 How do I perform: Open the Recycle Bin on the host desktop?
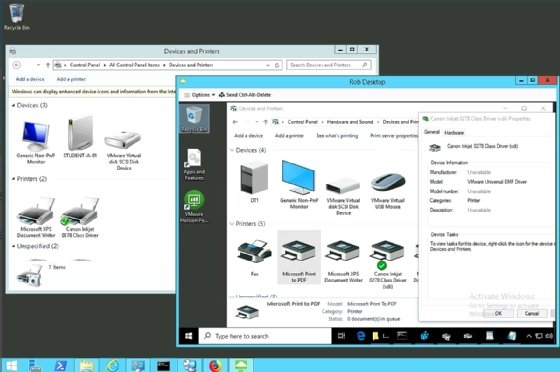point(16,17)
